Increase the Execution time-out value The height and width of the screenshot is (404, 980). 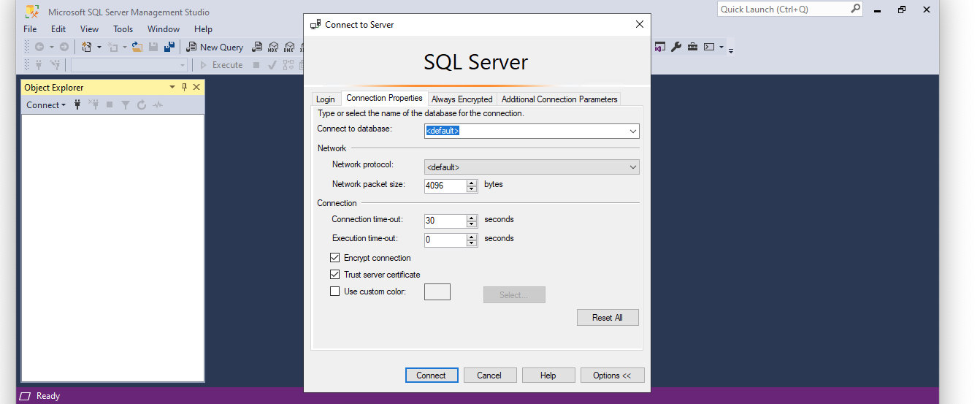click(x=472, y=237)
